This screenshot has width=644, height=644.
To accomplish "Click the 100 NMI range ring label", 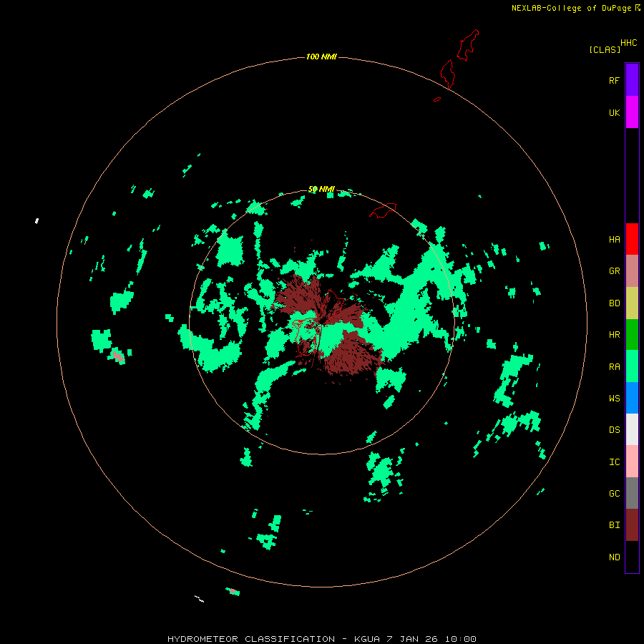I will [x=321, y=57].
